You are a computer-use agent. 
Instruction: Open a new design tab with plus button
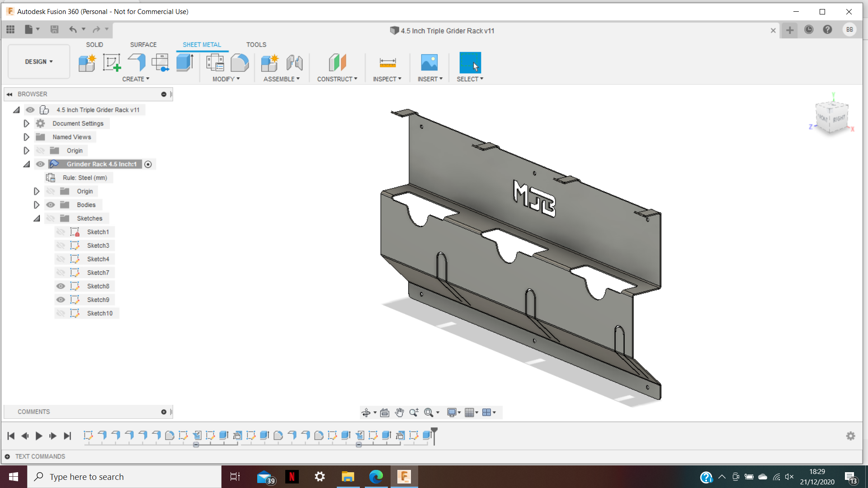(790, 30)
